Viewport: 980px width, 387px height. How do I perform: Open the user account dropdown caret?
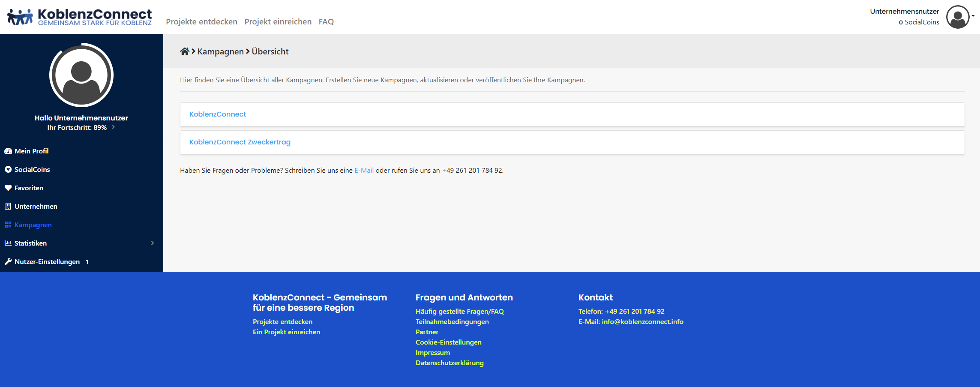(x=973, y=16)
